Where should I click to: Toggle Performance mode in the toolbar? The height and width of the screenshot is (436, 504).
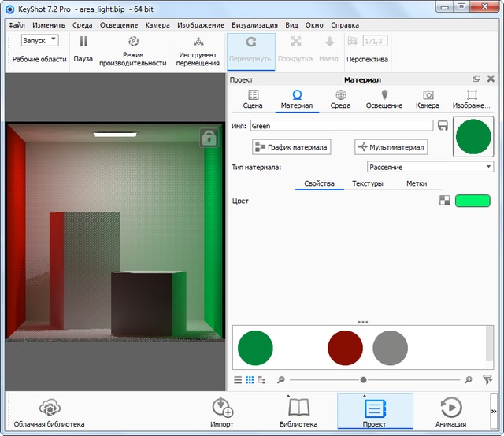click(132, 42)
